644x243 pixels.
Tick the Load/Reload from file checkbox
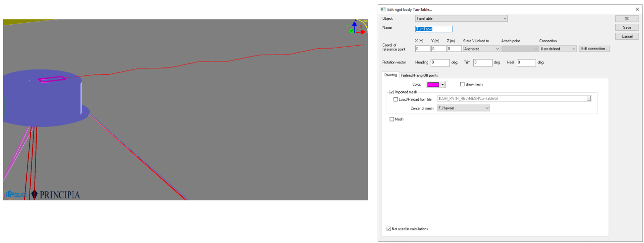(x=396, y=99)
